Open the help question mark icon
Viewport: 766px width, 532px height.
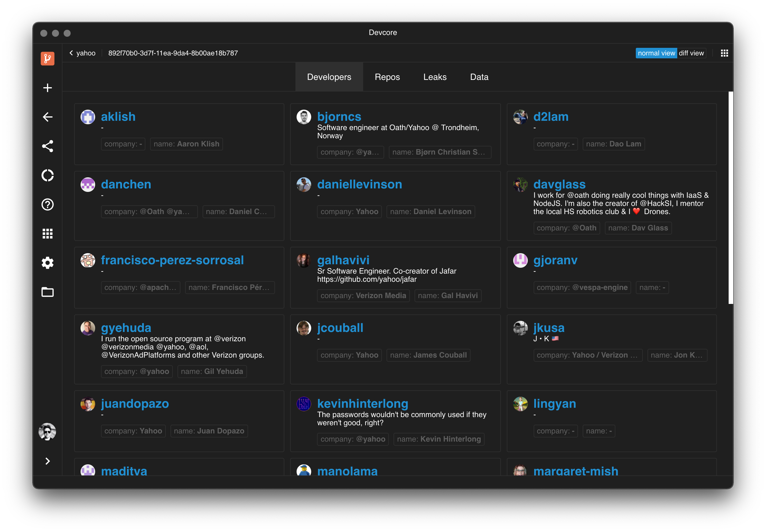point(47,204)
